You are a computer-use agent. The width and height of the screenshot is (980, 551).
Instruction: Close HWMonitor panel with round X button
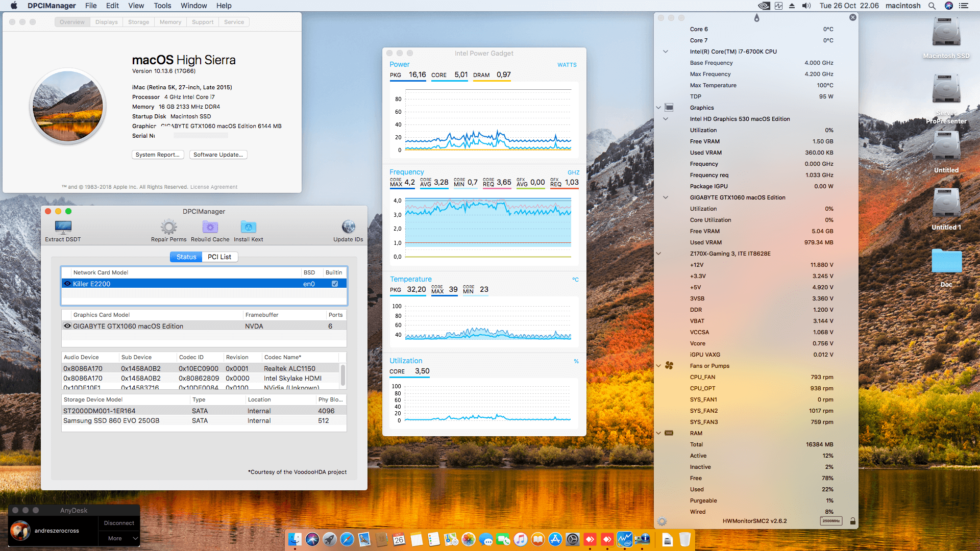click(853, 17)
